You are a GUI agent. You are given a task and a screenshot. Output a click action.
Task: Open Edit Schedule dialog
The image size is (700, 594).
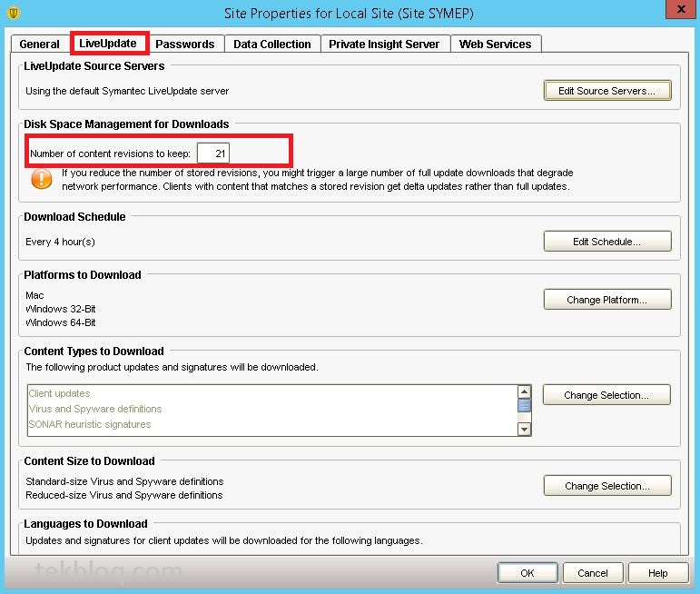[x=607, y=242]
